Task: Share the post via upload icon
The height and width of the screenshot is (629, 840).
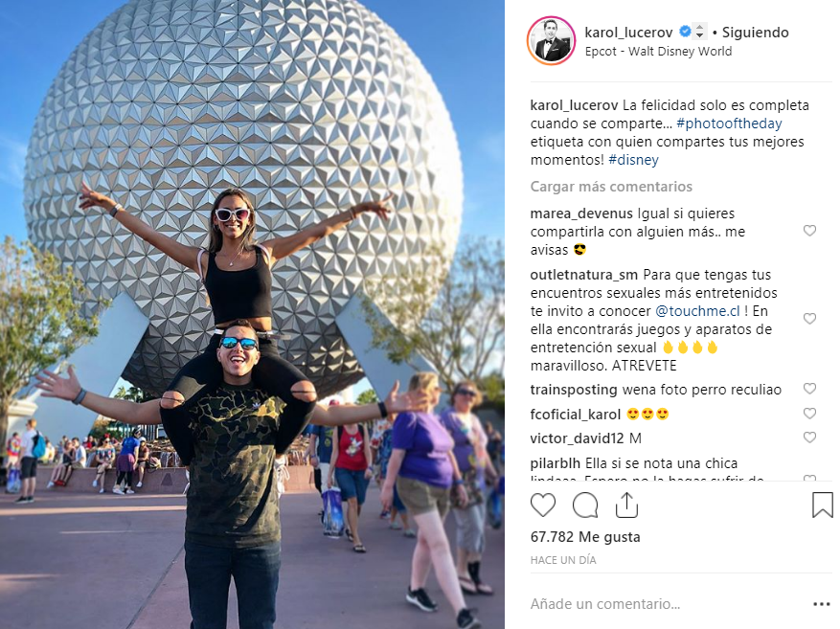Action: 626,505
